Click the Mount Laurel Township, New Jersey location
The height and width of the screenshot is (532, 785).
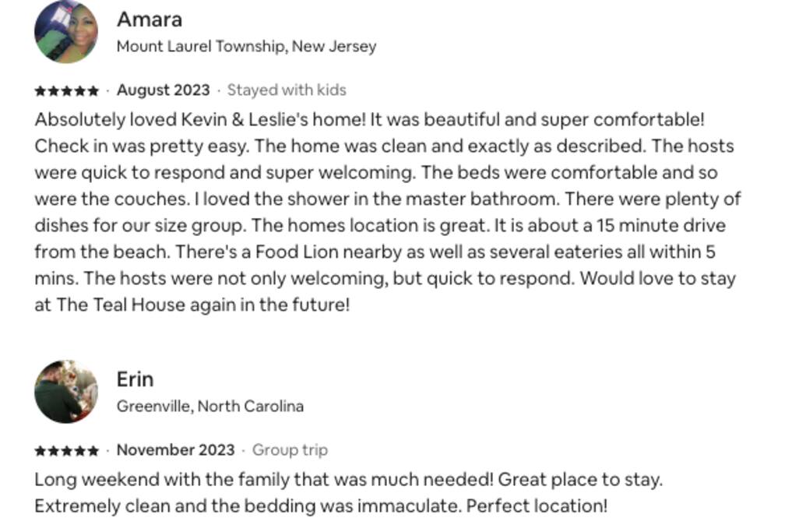pos(246,47)
